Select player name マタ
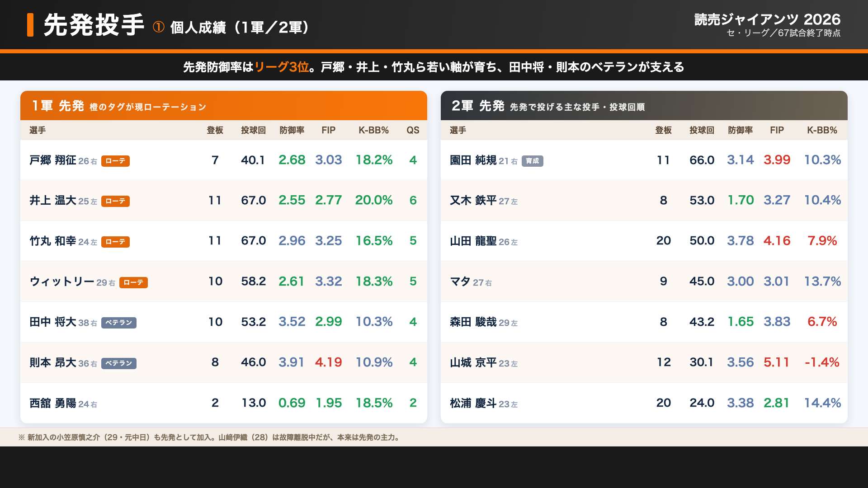868x488 pixels. (x=460, y=282)
